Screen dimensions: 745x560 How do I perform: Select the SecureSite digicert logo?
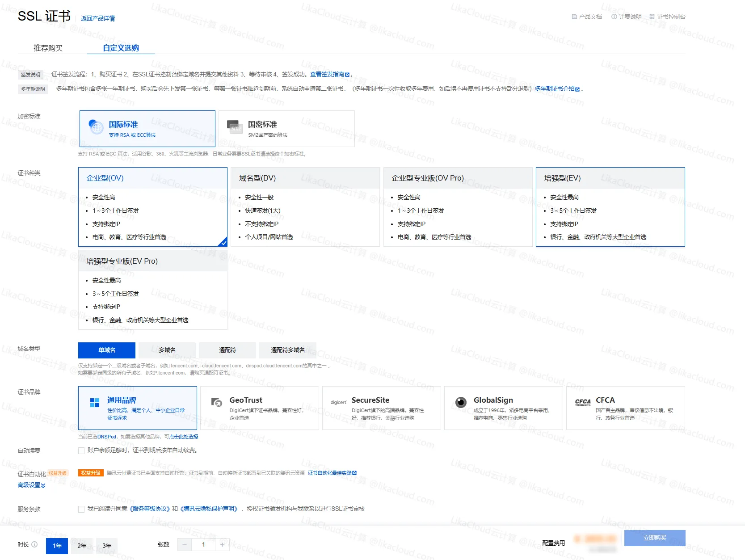point(338,402)
